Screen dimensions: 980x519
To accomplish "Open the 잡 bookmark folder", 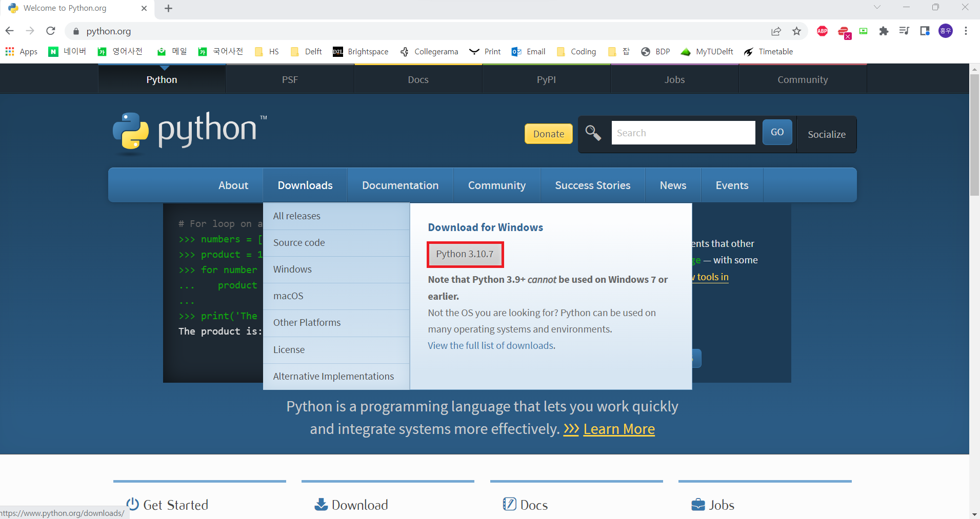I will [x=618, y=52].
